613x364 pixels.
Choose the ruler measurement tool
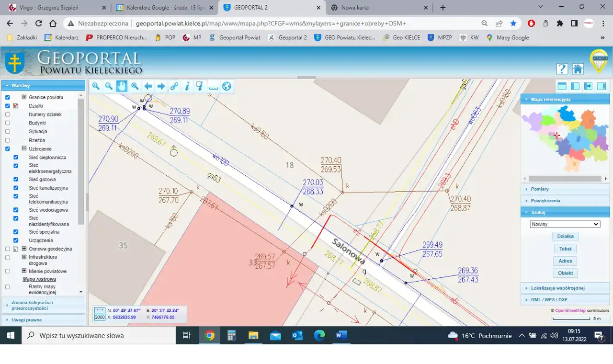tap(213, 86)
